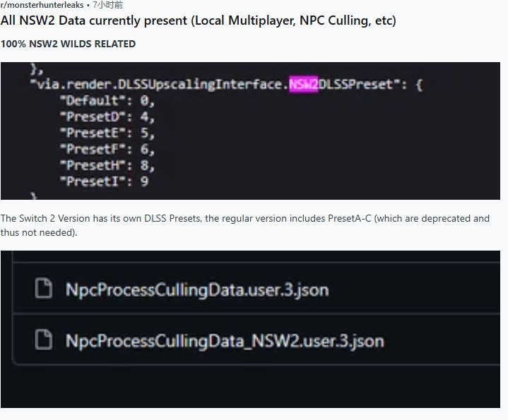
Task: Select the NpcProcessCullingData_NSW2.user.3.json file name
Action: coord(224,341)
